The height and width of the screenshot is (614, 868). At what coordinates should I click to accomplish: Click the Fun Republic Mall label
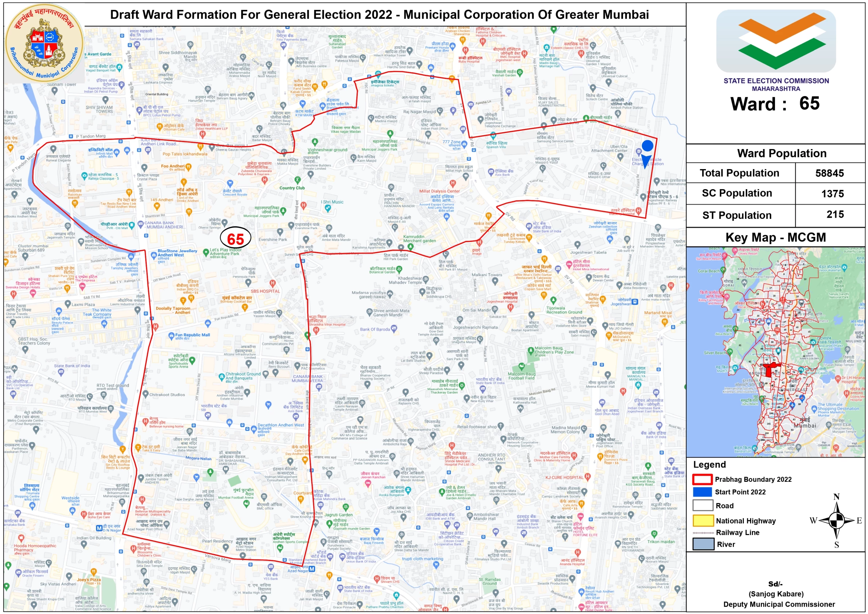click(192, 335)
